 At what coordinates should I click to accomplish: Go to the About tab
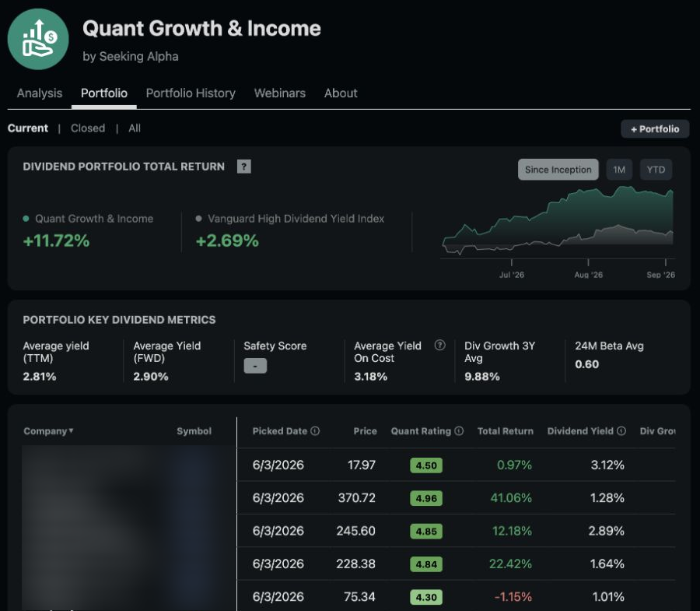point(341,93)
